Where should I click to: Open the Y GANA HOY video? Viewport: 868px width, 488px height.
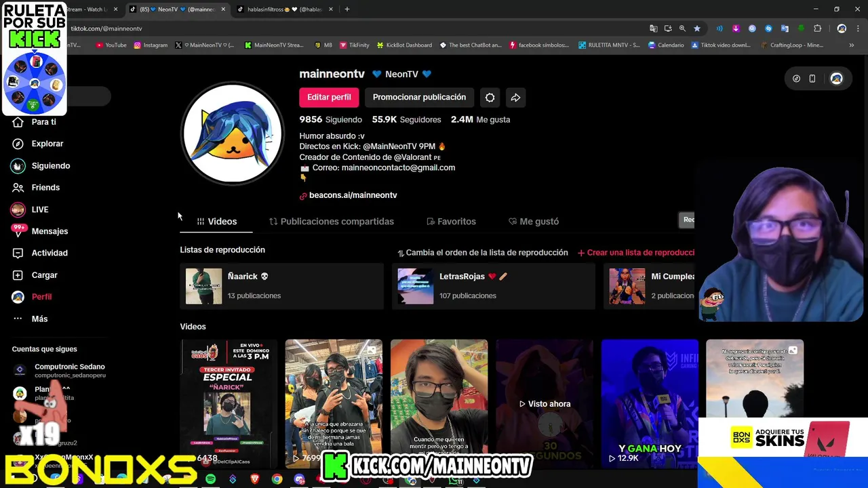tap(650, 404)
